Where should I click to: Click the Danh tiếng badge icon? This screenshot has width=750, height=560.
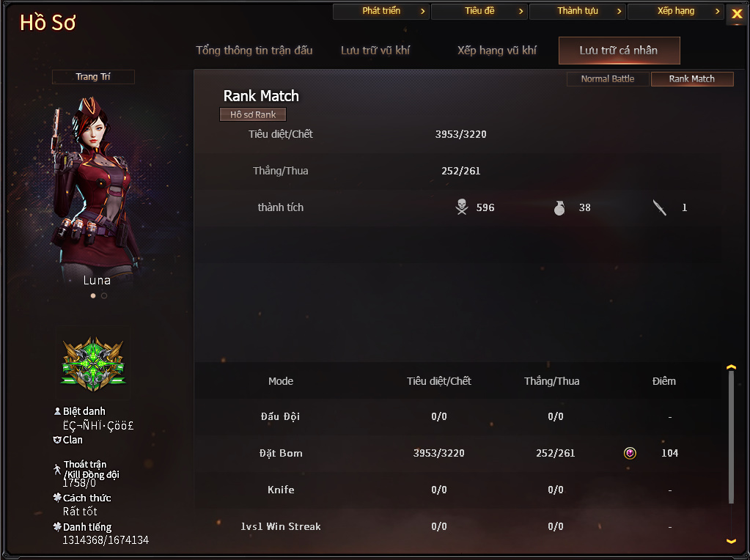tap(57, 526)
